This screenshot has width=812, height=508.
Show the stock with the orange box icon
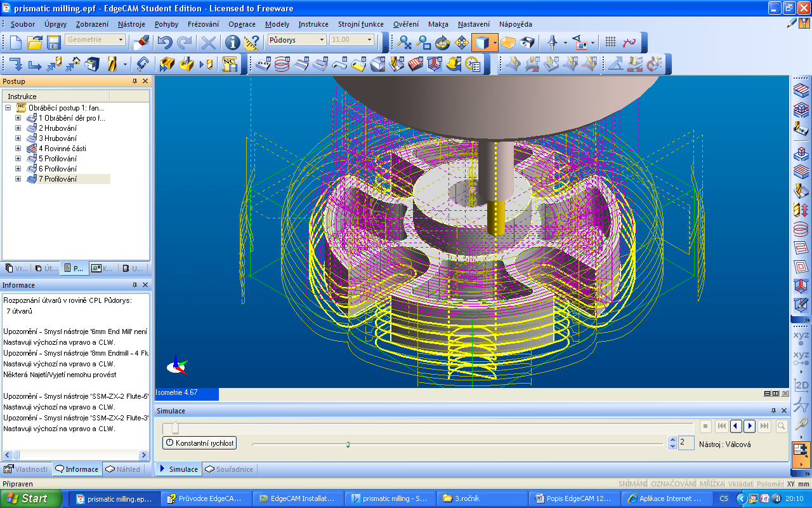[x=507, y=43]
